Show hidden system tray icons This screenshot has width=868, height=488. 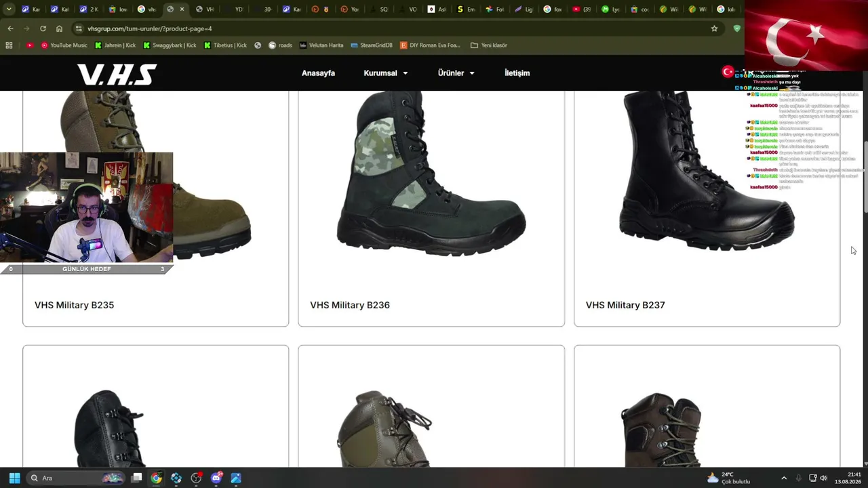tap(784, 478)
